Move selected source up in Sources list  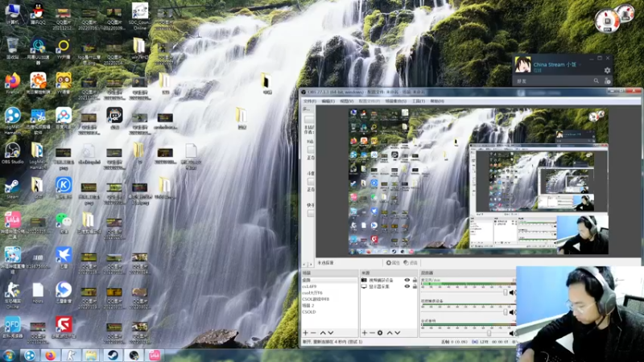tap(390, 333)
